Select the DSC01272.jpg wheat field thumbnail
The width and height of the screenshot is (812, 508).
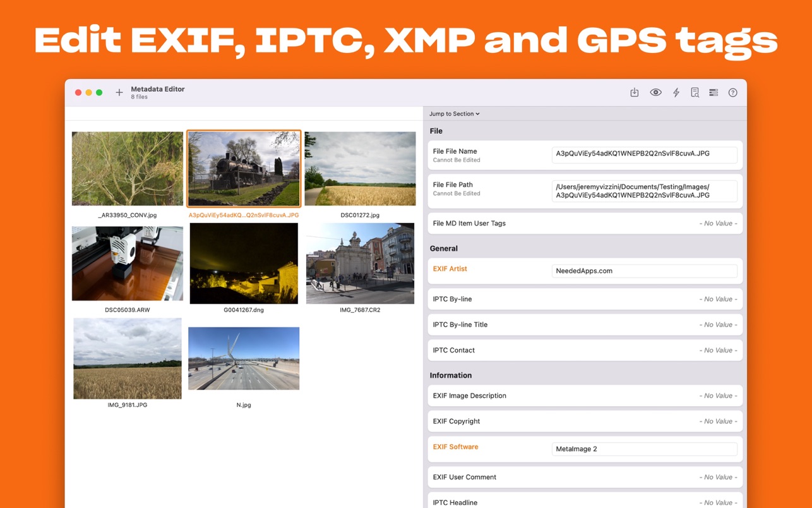pyautogui.click(x=360, y=169)
